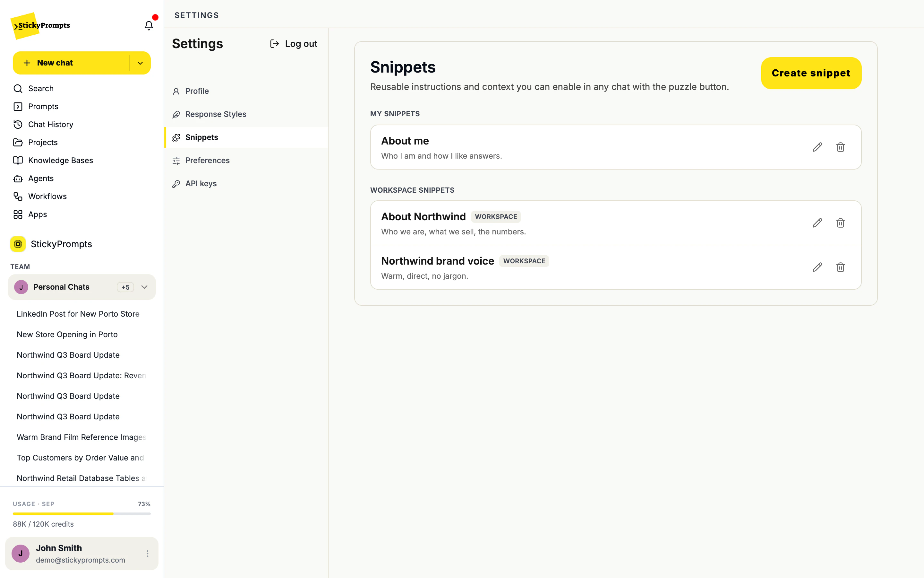Open John Smith account options menu

pyautogui.click(x=147, y=554)
